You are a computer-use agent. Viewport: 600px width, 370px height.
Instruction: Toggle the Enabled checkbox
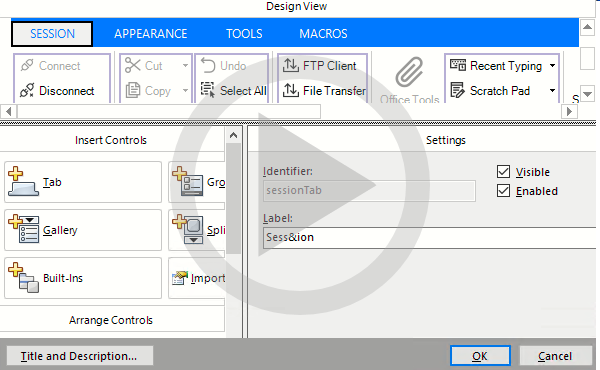tap(503, 191)
